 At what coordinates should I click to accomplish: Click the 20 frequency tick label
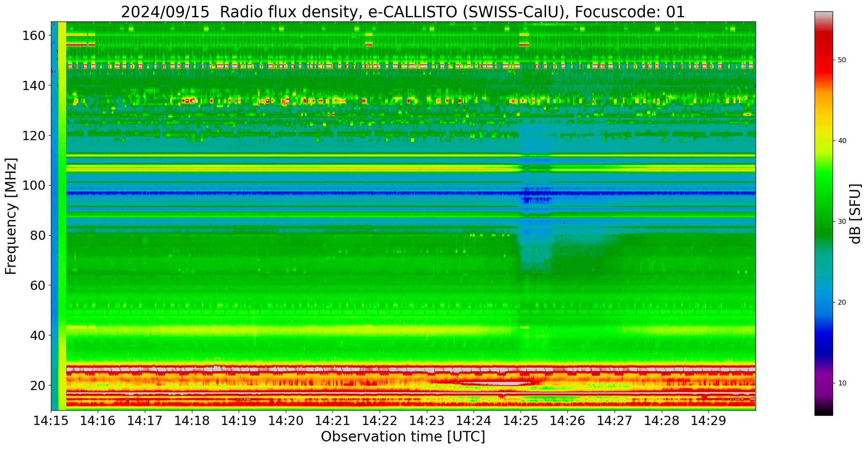(x=37, y=385)
